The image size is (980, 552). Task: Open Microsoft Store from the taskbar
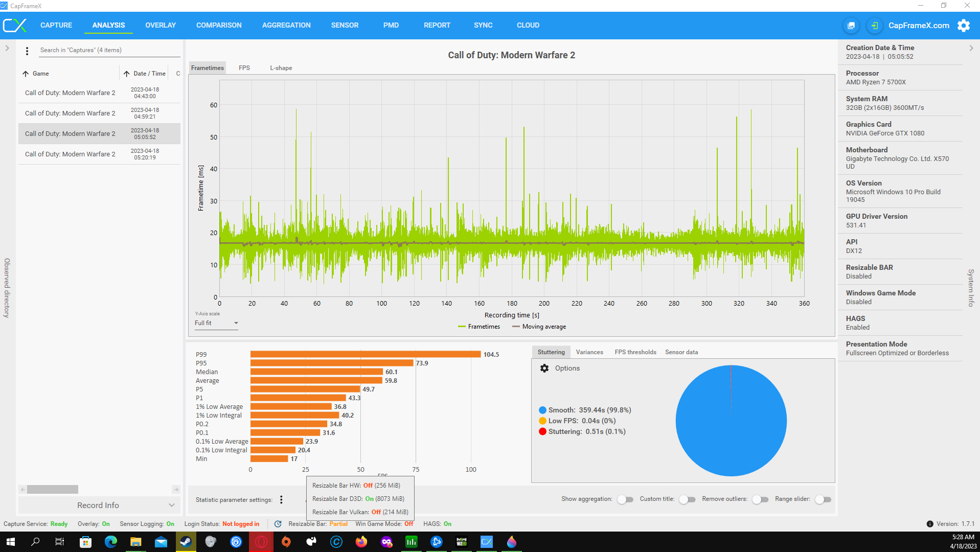(x=85, y=542)
